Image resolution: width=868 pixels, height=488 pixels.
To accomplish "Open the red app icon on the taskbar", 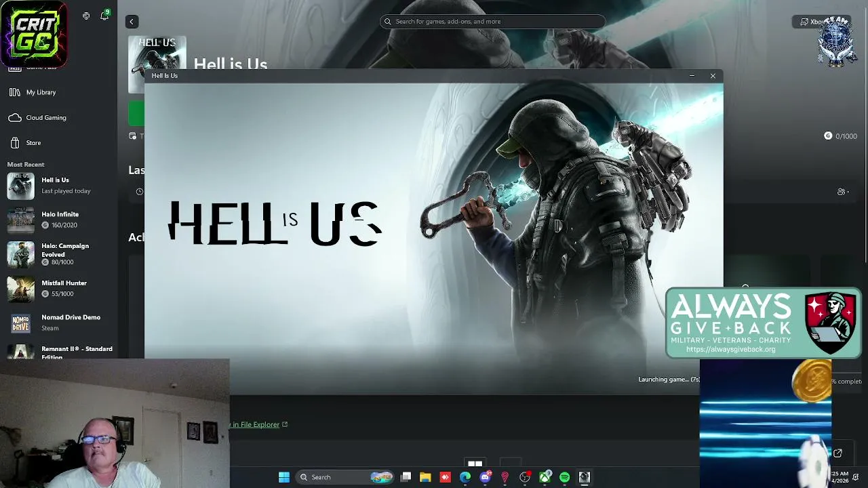I will click(x=445, y=477).
